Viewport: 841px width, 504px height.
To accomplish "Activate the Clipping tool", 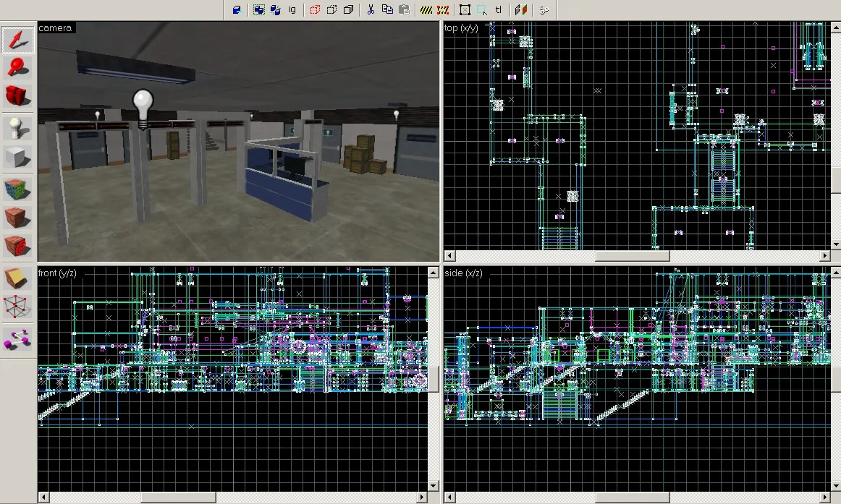I will [18, 278].
